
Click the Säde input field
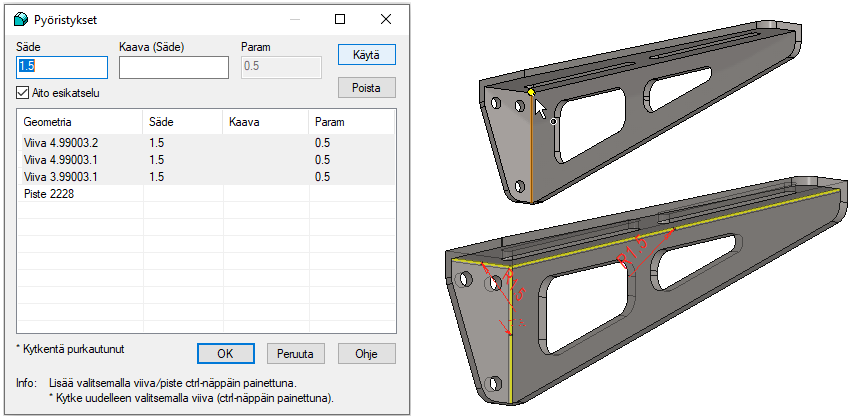(62, 67)
